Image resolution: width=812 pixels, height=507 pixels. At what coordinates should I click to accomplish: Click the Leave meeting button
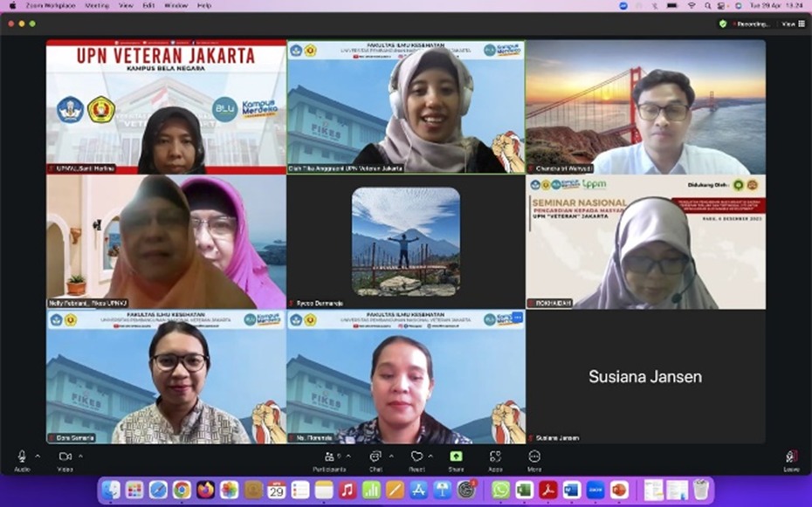point(790,457)
